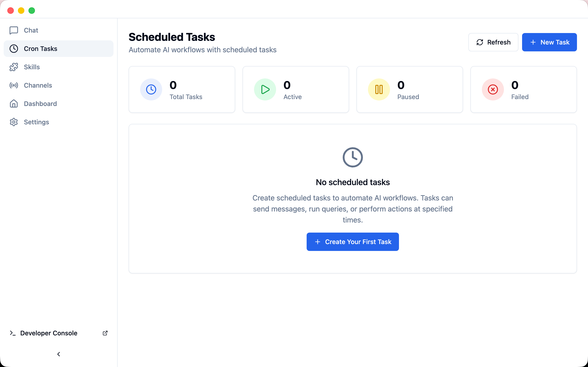Click the Channels broadcast icon
588x367 pixels.
(14, 85)
